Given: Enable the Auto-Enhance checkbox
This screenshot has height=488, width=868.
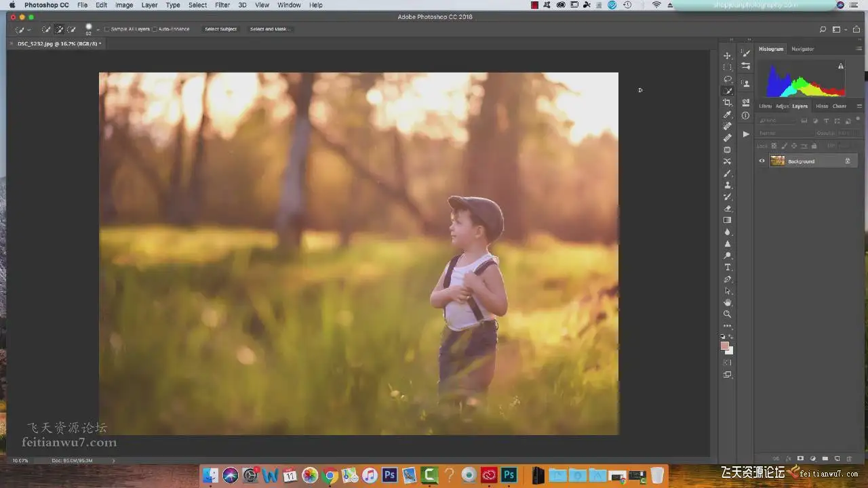Looking at the screenshot, I should coord(155,29).
